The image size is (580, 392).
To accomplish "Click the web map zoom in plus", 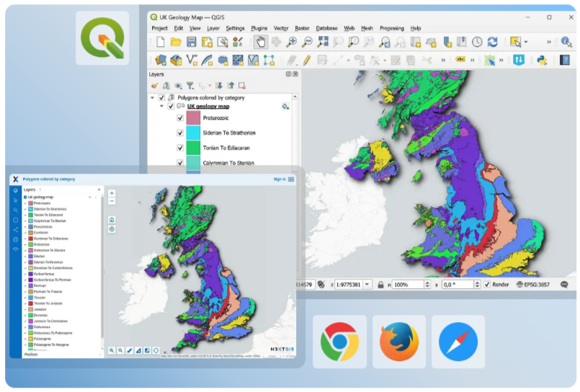I will (112, 193).
